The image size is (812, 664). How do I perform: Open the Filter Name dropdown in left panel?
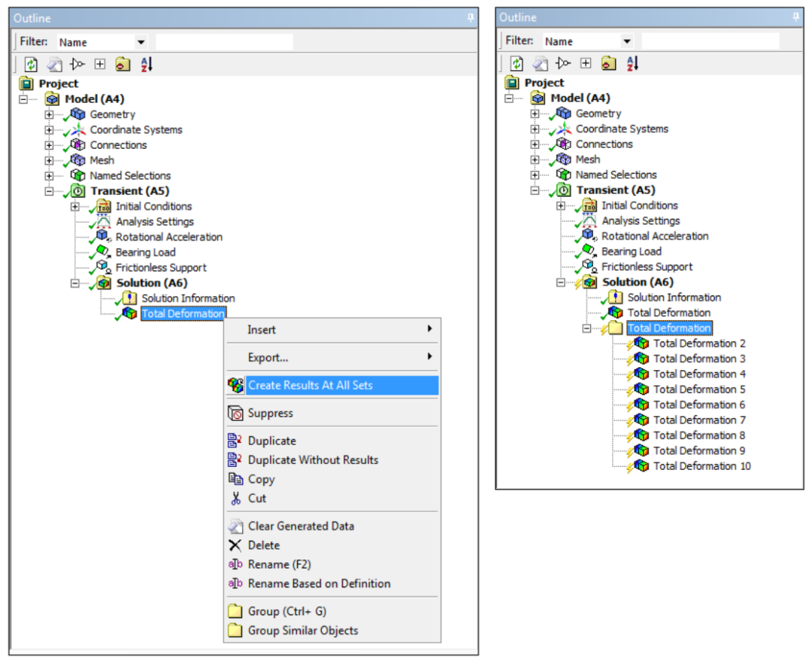[141, 42]
